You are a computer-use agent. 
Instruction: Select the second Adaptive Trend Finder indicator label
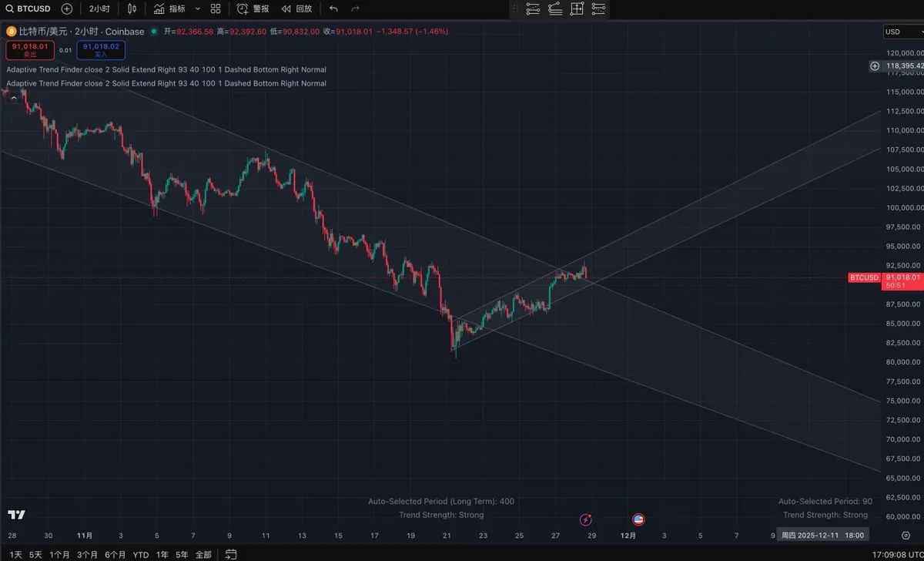coord(166,83)
